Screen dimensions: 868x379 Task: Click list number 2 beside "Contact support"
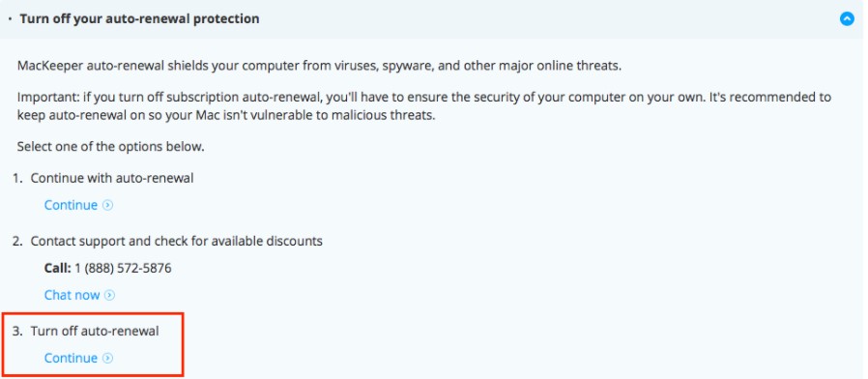pyautogui.click(x=17, y=241)
